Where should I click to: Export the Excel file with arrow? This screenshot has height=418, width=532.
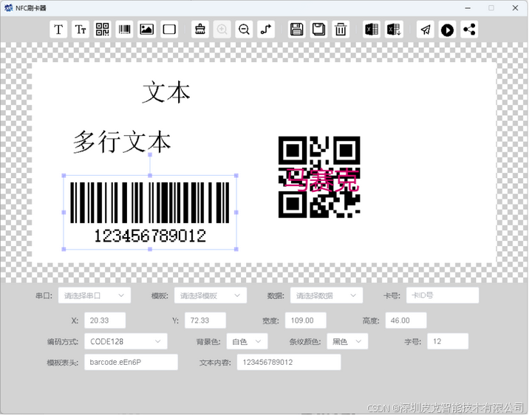pyautogui.click(x=394, y=30)
